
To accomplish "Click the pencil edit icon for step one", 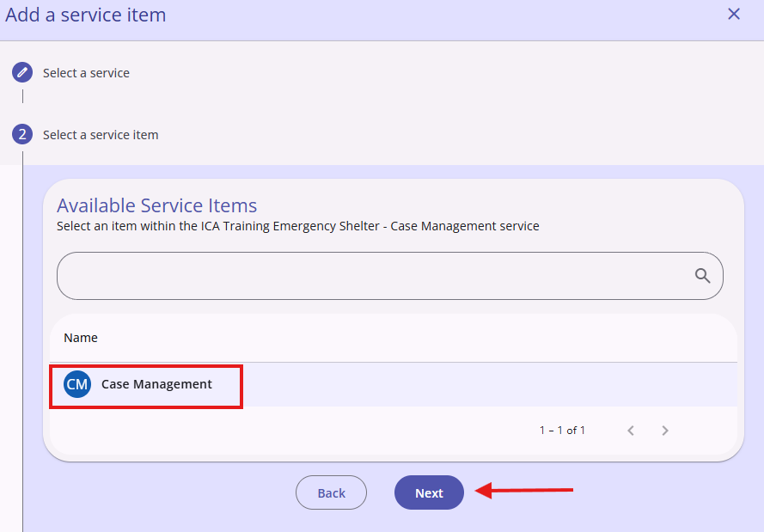I will 22,72.
